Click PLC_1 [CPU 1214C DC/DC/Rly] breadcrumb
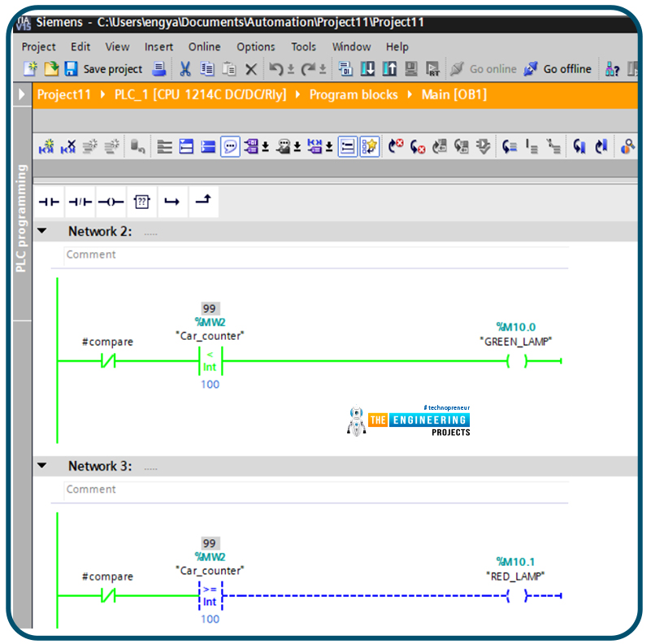Viewport: 651px width, 644px height. pos(200,95)
